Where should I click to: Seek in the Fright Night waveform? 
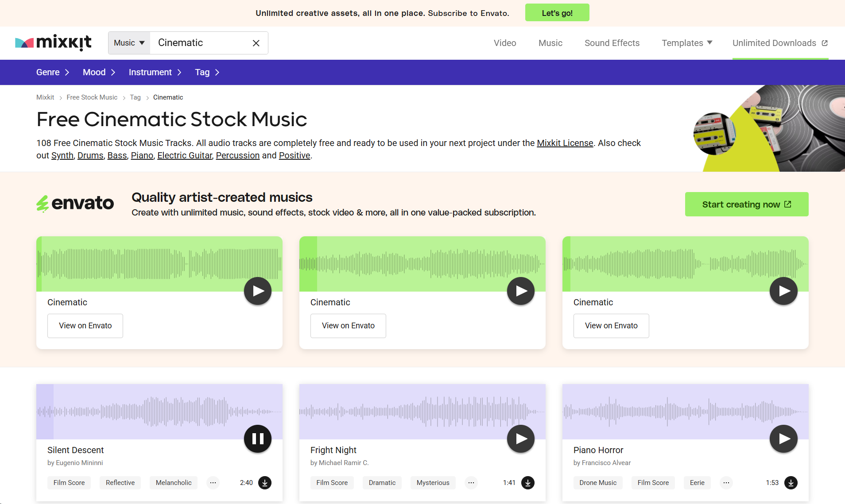coord(422,412)
